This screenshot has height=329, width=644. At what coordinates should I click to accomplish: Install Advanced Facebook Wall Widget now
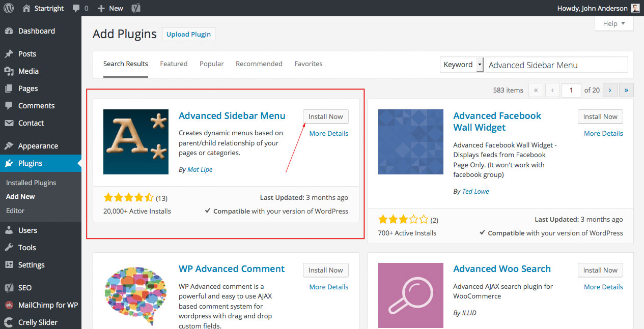pos(600,116)
